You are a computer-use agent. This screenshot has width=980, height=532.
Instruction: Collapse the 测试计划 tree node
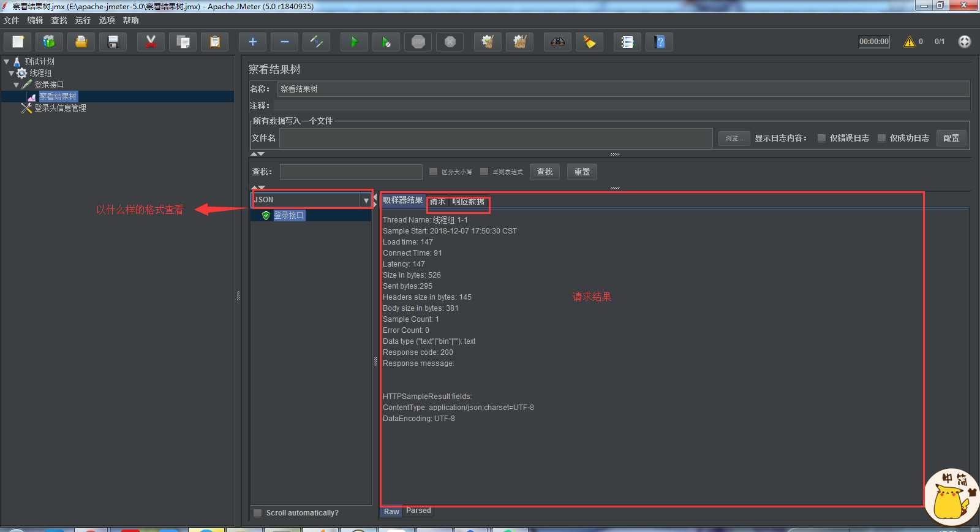7,61
